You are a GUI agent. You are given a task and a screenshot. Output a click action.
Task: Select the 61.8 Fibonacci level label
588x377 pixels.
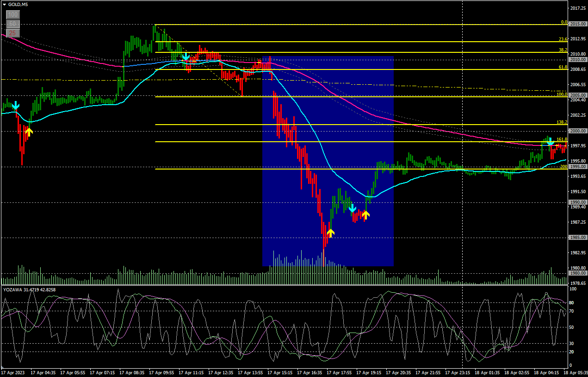pyautogui.click(x=563, y=67)
